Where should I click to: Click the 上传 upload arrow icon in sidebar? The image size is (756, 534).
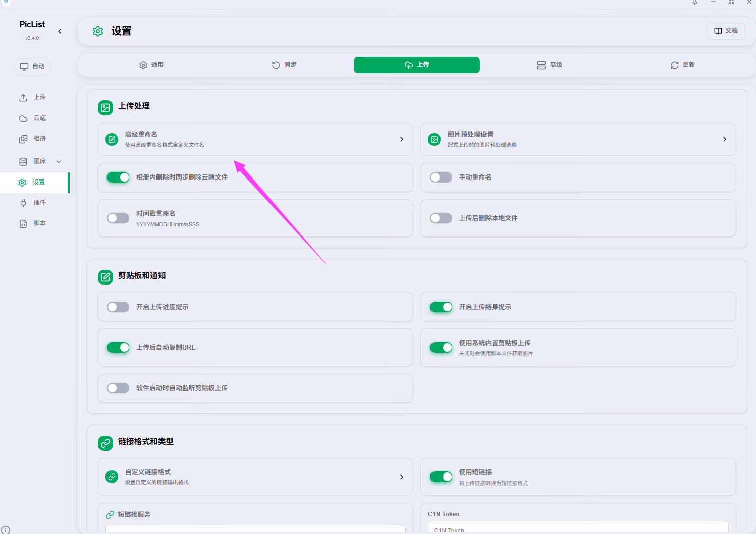(x=23, y=97)
